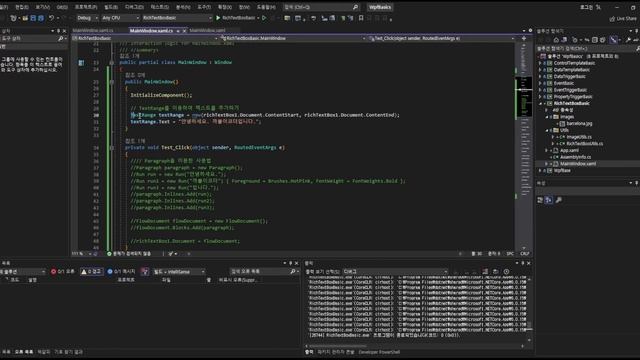The image size is (640, 360).
Task: Click the Solution Explorer search magnifier icon
Action: [x=637, y=49]
